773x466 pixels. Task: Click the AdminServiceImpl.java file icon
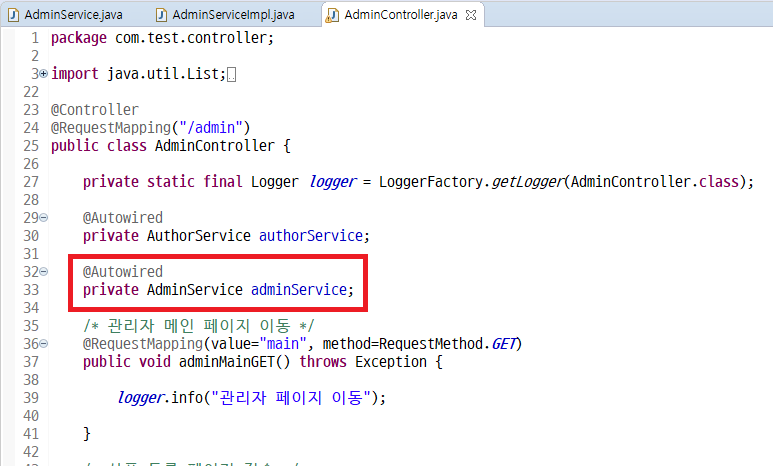[x=161, y=15]
